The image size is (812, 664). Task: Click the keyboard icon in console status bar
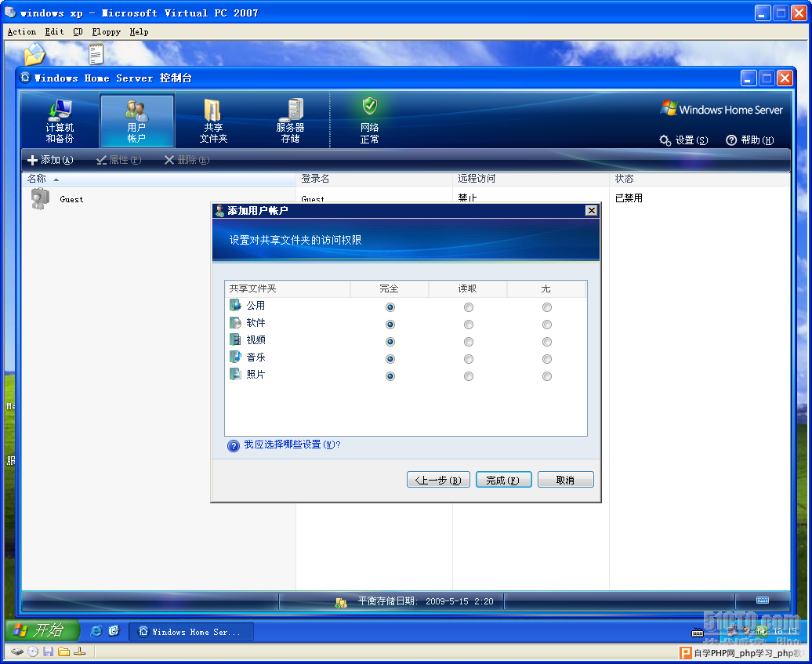(x=763, y=601)
